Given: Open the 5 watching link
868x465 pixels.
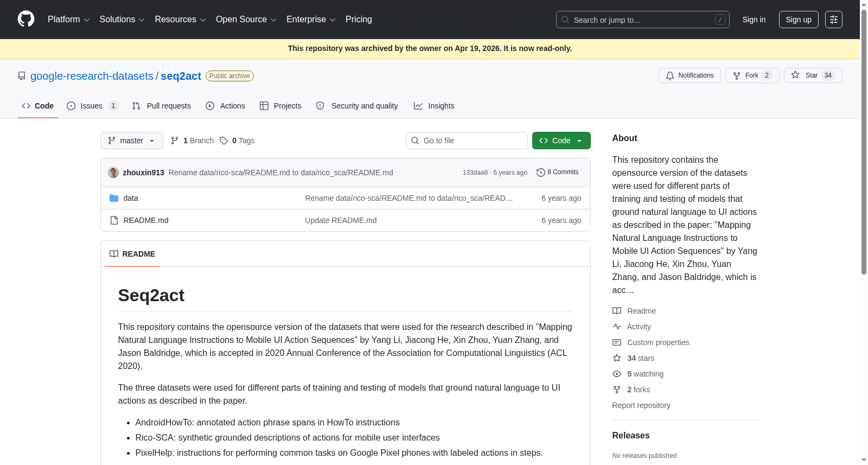Looking at the screenshot, I should pos(638,374).
